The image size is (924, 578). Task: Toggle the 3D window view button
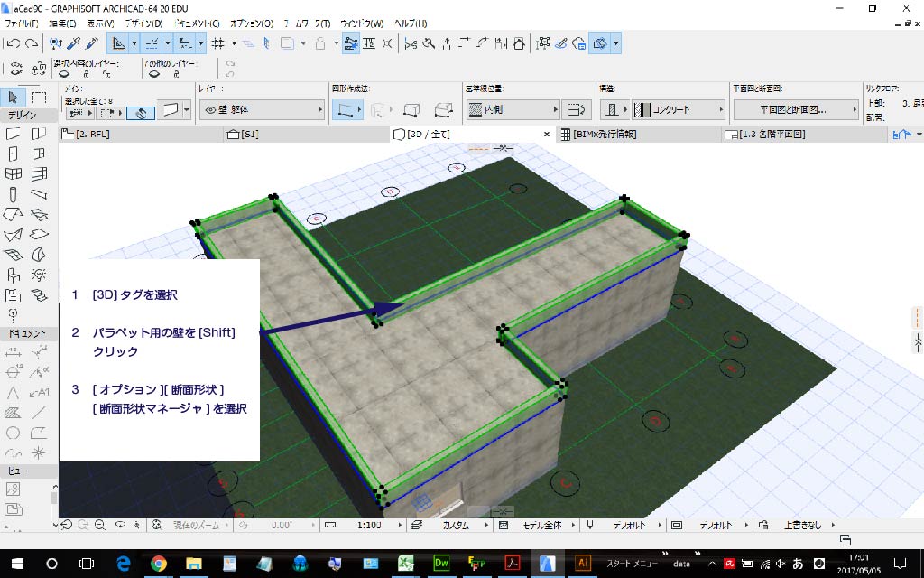(600, 43)
